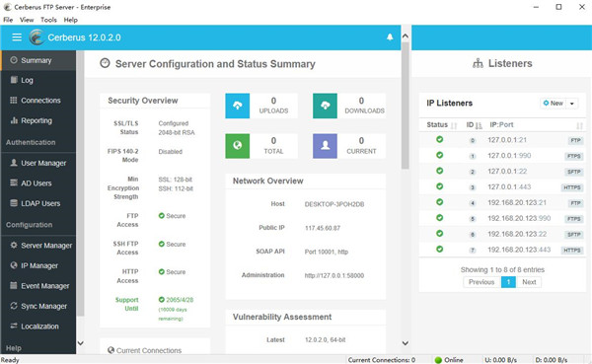Sort listeners by the Status column
Image resolution: width=592 pixels, height=364 pixels.
(x=441, y=125)
